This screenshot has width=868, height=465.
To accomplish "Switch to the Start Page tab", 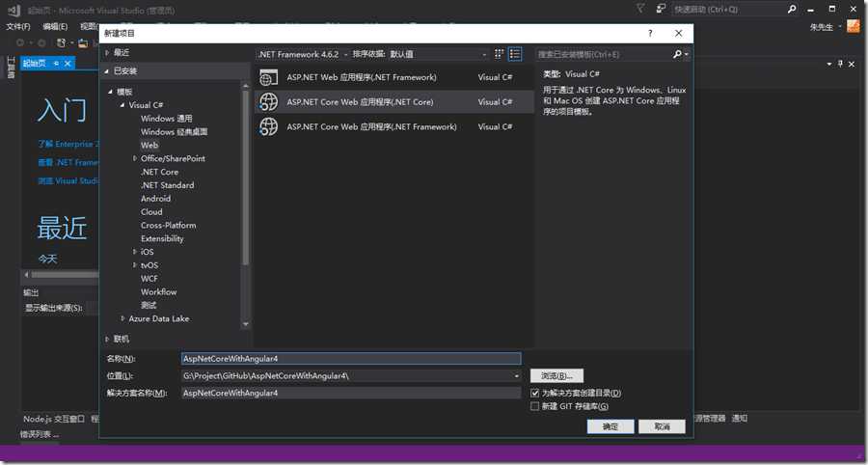I will click(35, 64).
